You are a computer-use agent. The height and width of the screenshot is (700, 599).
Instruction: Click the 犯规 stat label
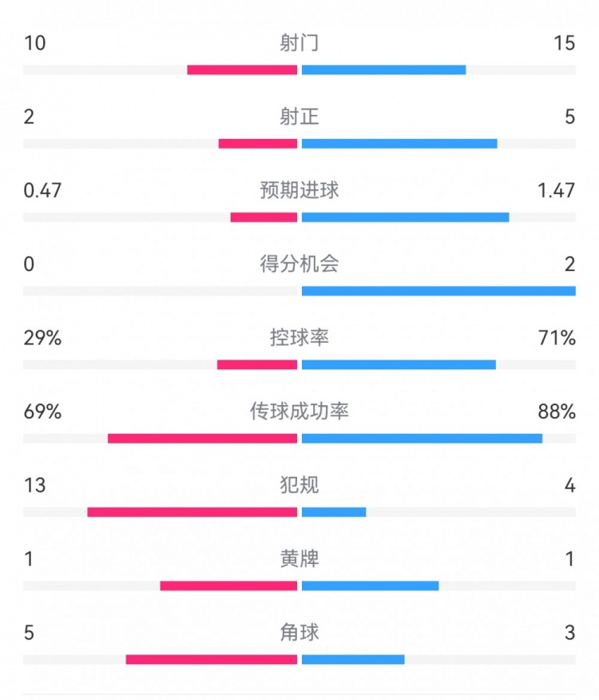point(299,485)
